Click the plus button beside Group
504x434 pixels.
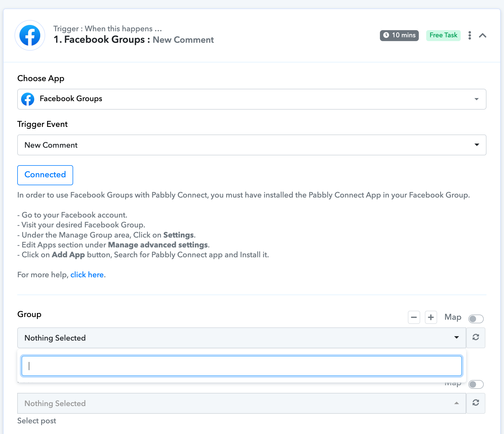tap(431, 317)
